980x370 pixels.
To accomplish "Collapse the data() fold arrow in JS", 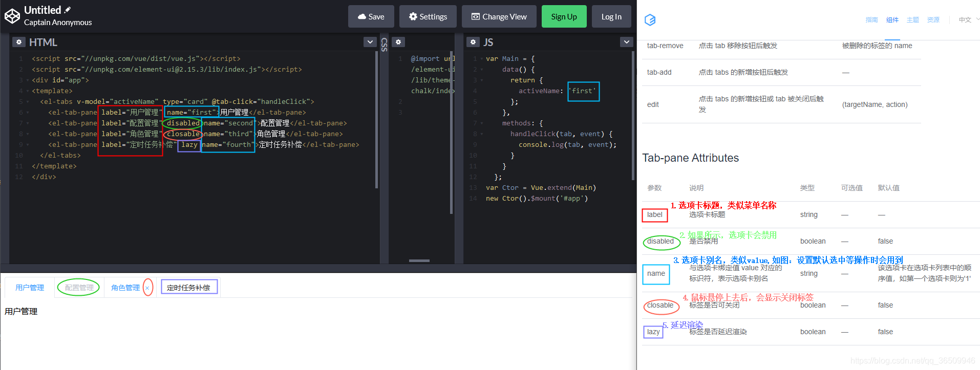I will 482,70.
